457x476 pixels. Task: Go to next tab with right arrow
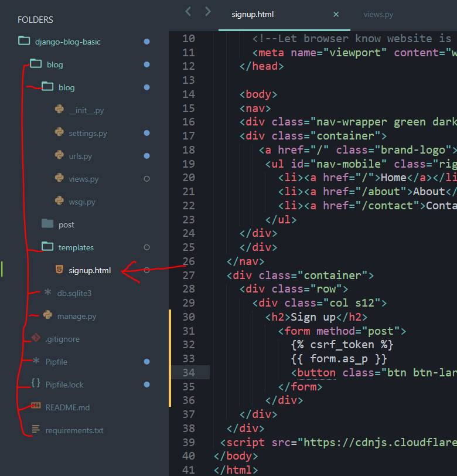click(207, 11)
